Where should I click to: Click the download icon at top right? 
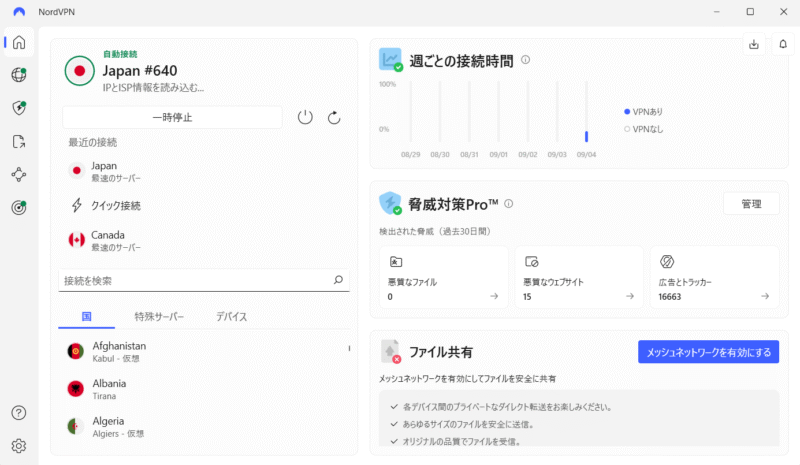click(x=754, y=44)
